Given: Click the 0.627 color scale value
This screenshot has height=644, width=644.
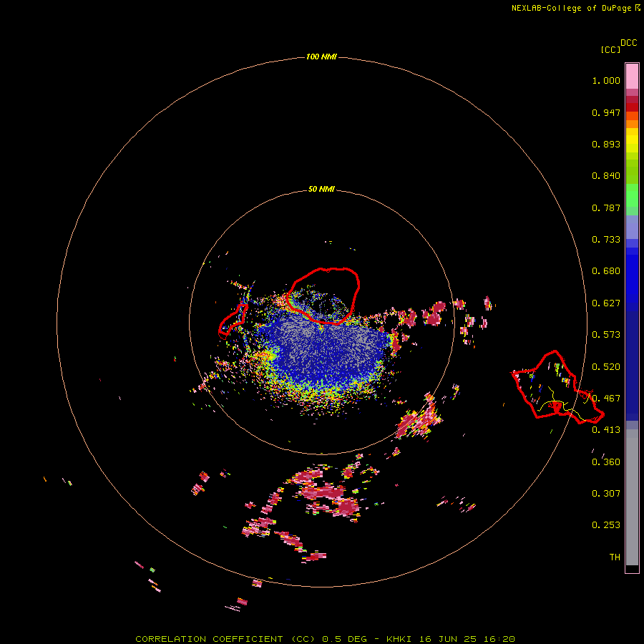Looking at the screenshot, I should [606, 303].
